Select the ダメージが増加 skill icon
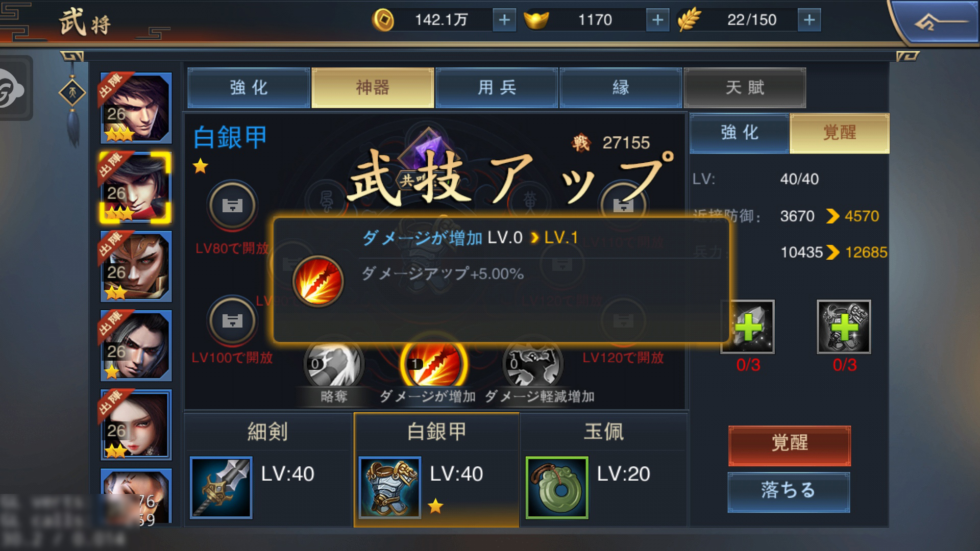Image resolution: width=980 pixels, height=551 pixels. [x=434, y=364]
